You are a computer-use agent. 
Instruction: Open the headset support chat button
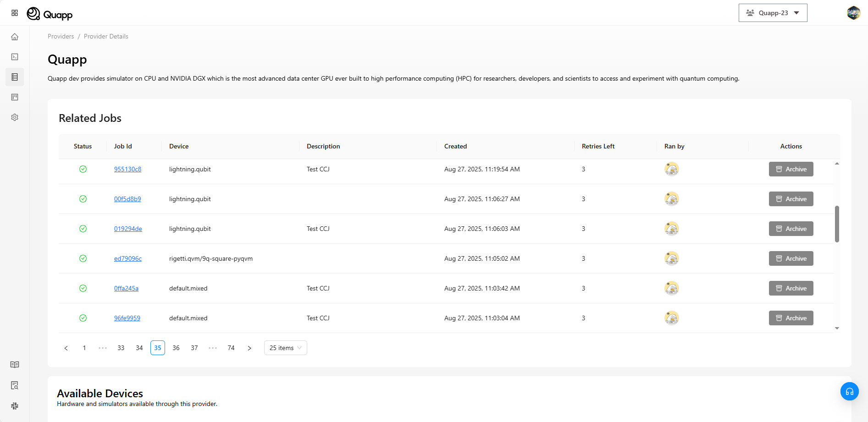[x=849, y=391]
